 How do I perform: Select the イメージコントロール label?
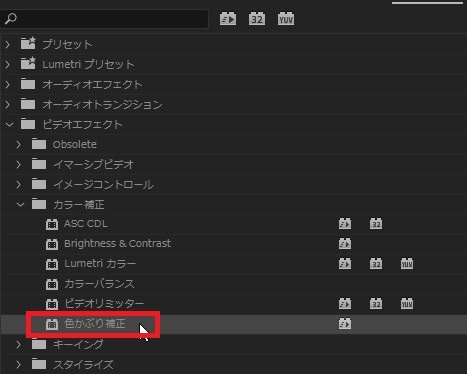pos(103,184)
